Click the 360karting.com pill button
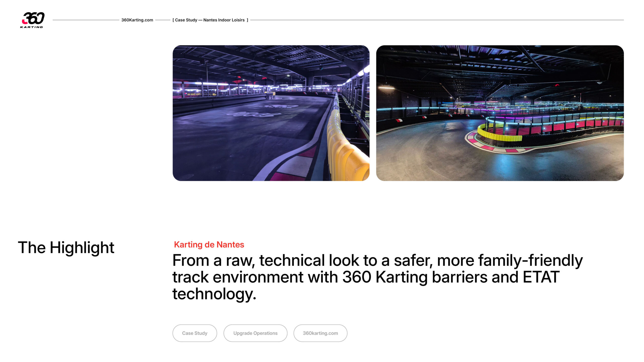 320,333
